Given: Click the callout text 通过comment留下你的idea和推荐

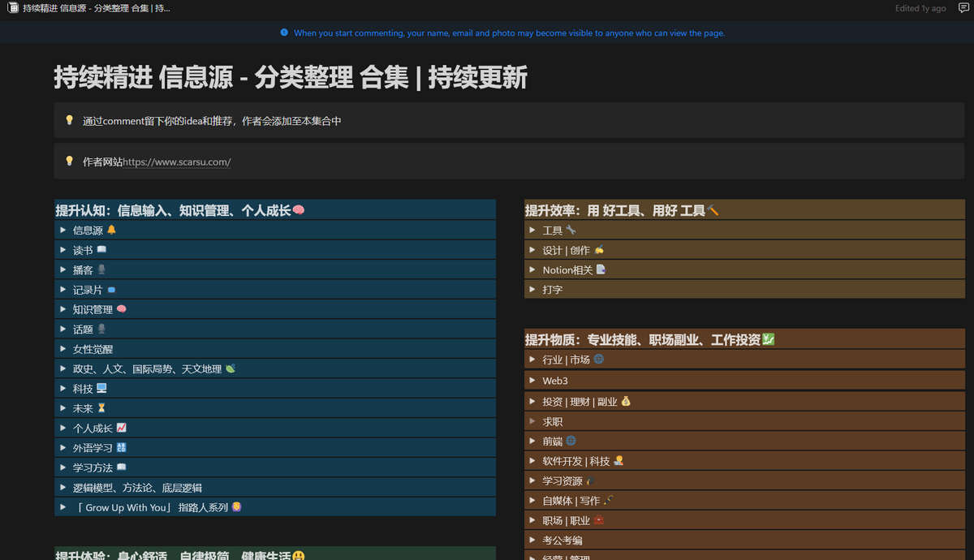Looking at the screenshot, I should (x=212, y=121).
